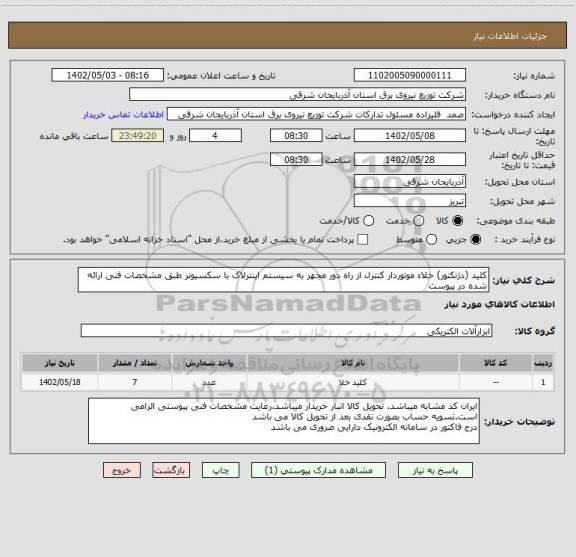
Task: Click the price validity time field 08:30
Action: pyautogui.click(x=296, y=159)
